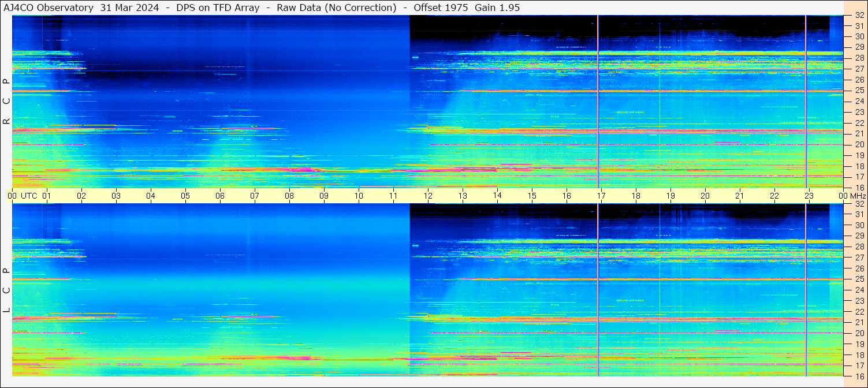Choose the 09 hour time axis label

[x=324, y=196]
